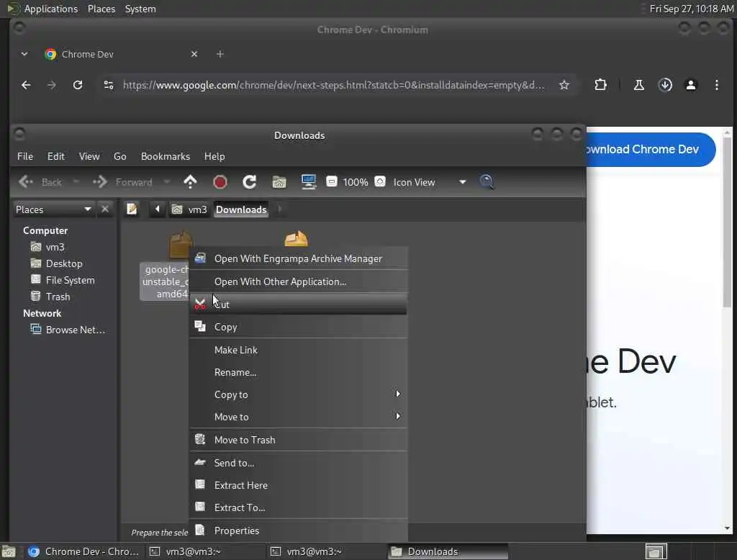Open Chromium extensions puzzle icon
737x560 pixels.
pos(600,85)
